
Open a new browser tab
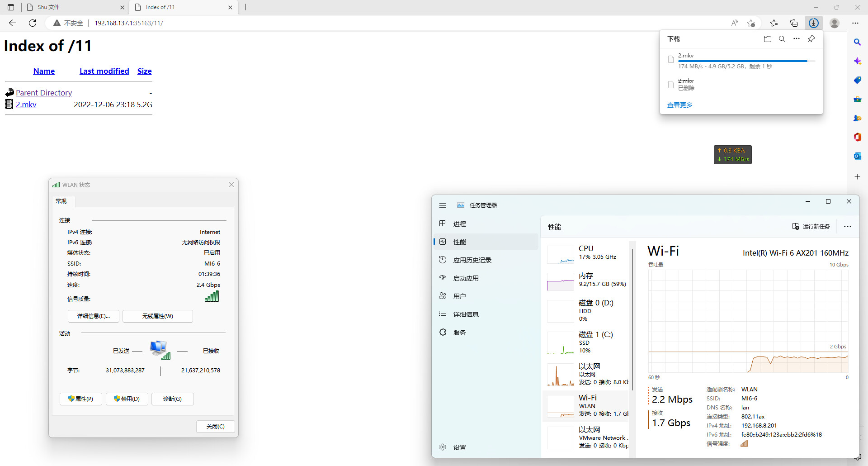(x=246, y=7)
